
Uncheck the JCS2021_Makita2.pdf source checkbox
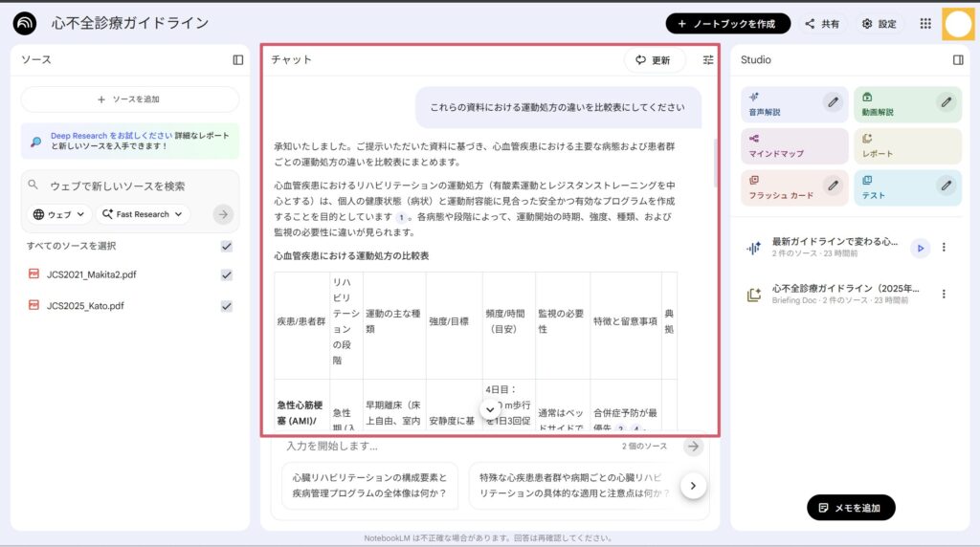[x=227, y=274]
